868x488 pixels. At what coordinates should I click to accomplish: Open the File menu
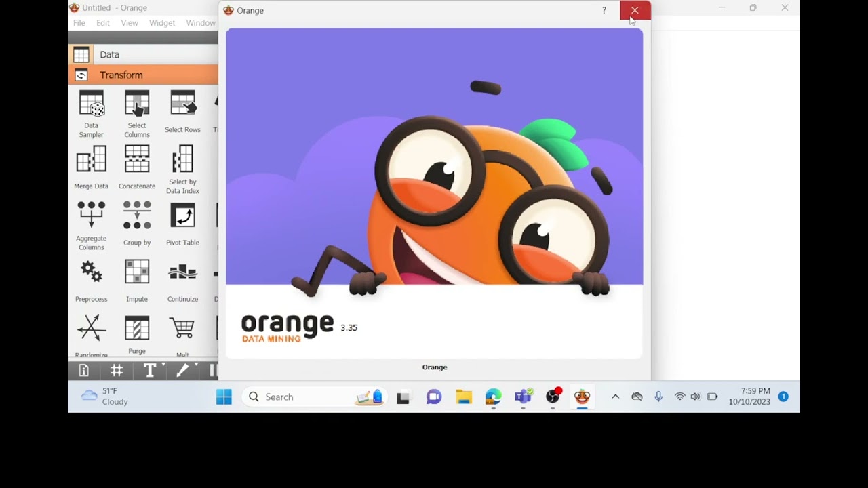(79, 23)
